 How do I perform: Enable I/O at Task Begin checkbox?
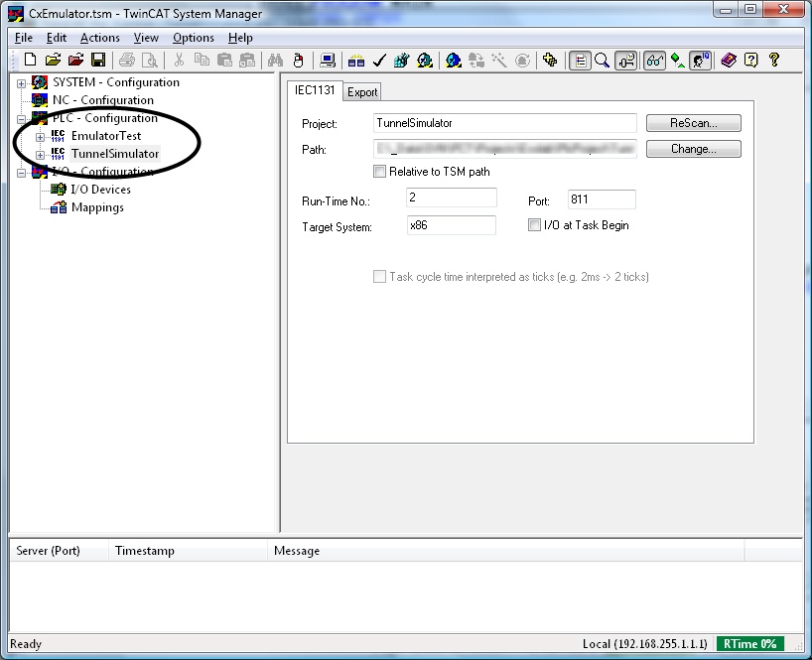point(534,225)
